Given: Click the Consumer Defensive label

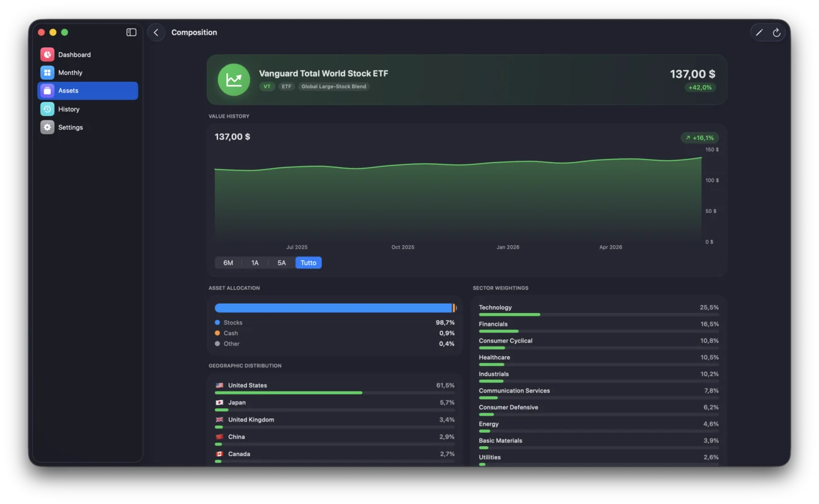Looking at the screenshot, I should tap(508, 408).
